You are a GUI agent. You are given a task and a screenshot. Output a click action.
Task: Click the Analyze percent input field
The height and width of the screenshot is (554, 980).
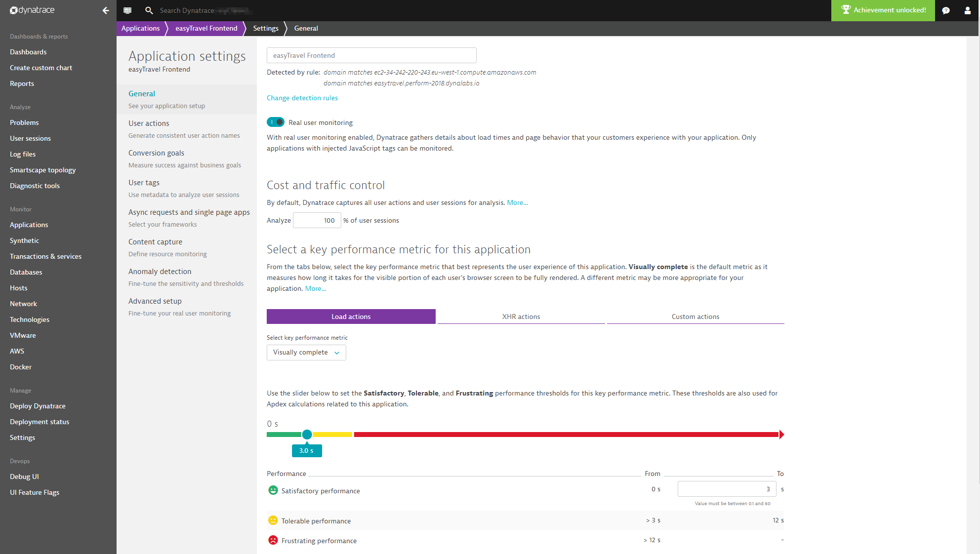[x=317, y=220]
